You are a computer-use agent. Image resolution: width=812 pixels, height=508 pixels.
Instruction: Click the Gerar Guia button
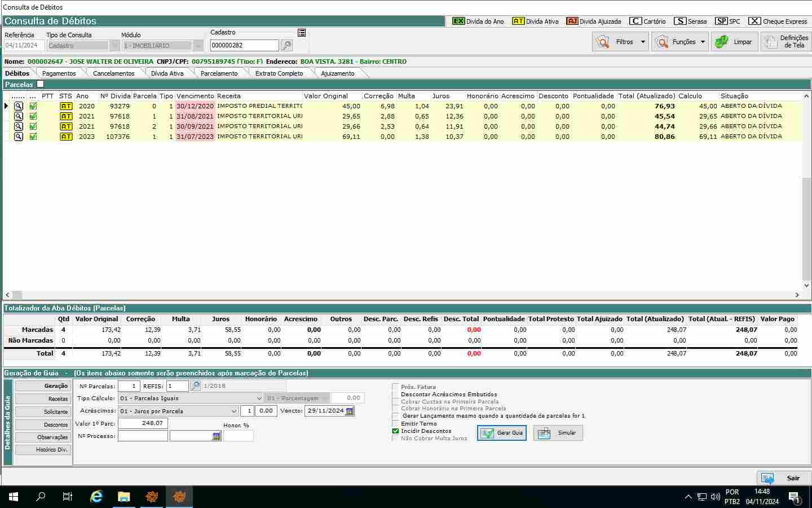tap(502, 433)
